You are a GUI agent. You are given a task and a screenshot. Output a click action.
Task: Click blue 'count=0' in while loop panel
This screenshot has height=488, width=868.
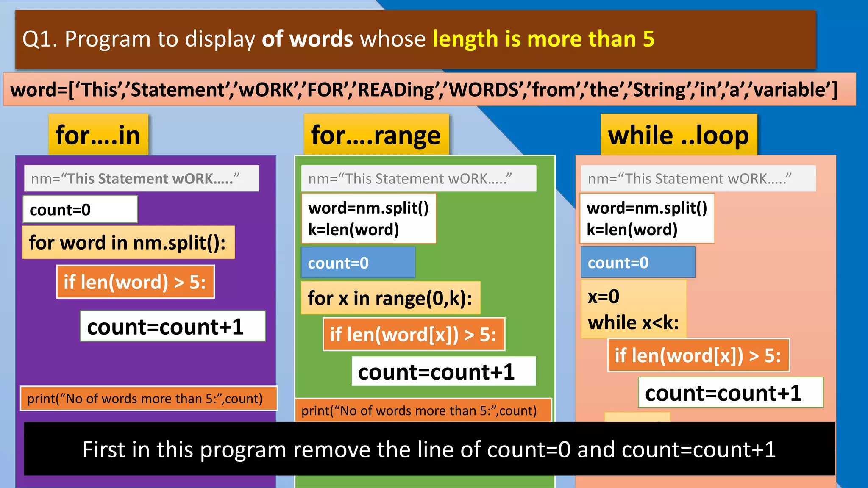[637, 263]
